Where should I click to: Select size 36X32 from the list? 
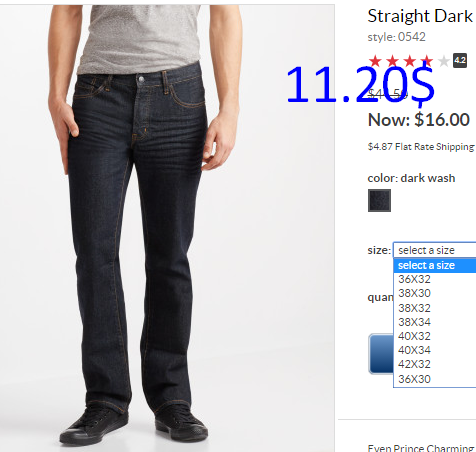click(435, 279)
